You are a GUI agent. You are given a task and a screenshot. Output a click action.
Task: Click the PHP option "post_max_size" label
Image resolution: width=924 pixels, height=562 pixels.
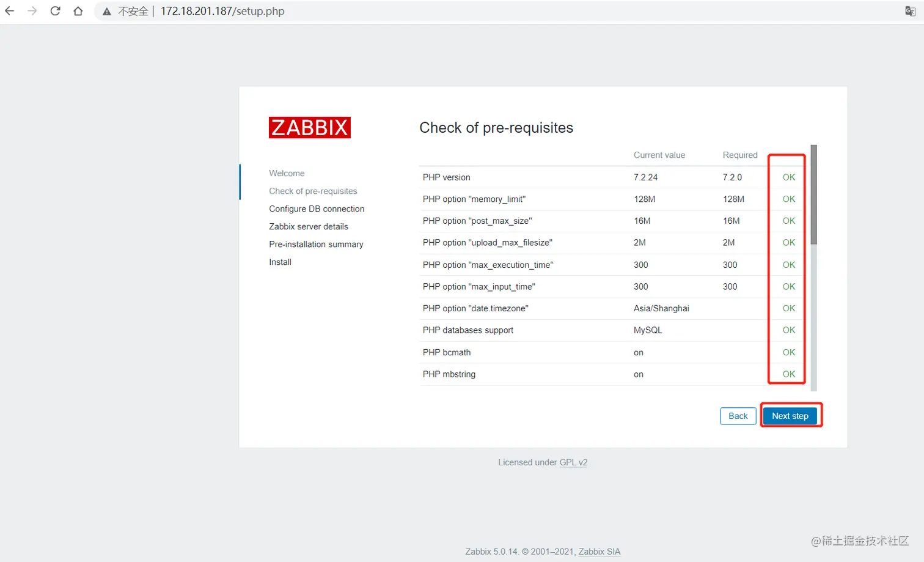coord(477,221)
